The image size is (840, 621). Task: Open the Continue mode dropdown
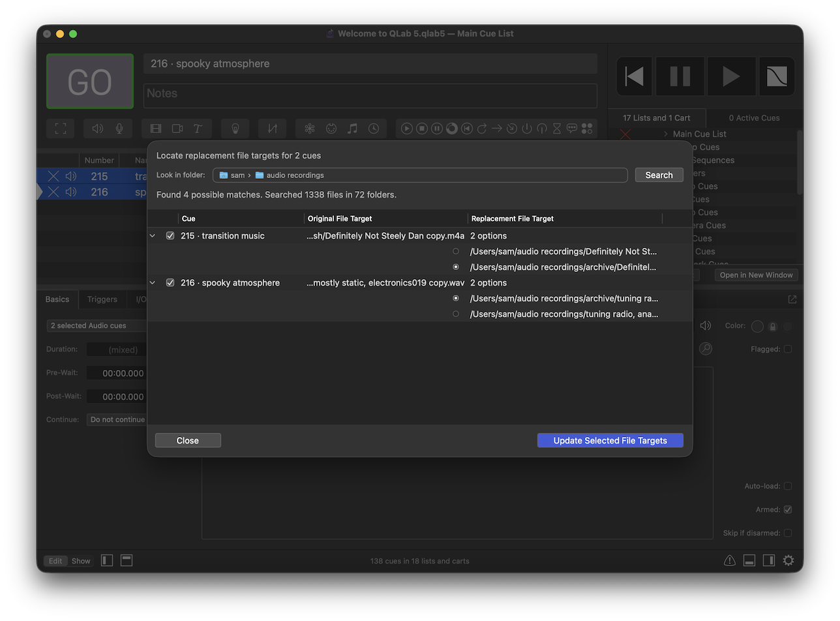tap(117, 419)
